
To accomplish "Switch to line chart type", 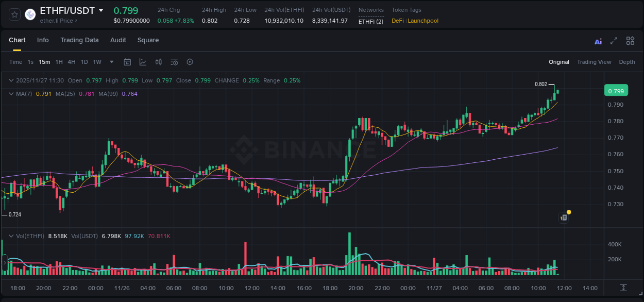I will point(143,62).
